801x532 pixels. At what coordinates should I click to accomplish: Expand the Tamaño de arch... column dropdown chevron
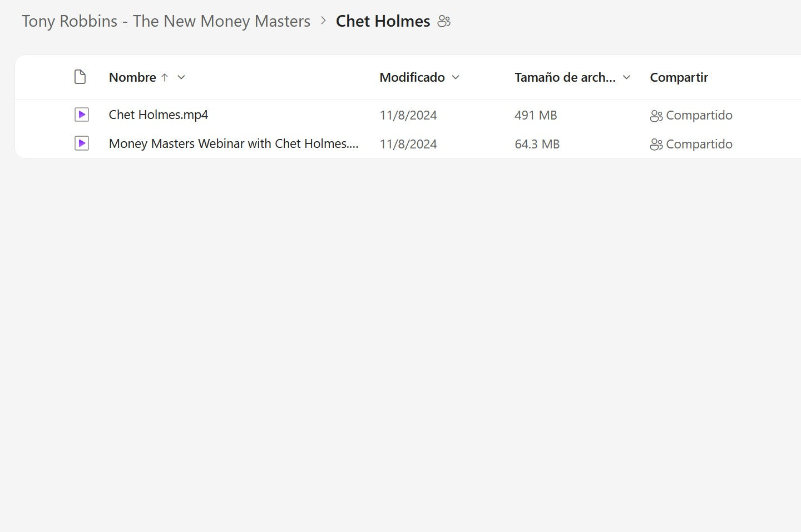[626, 77]
